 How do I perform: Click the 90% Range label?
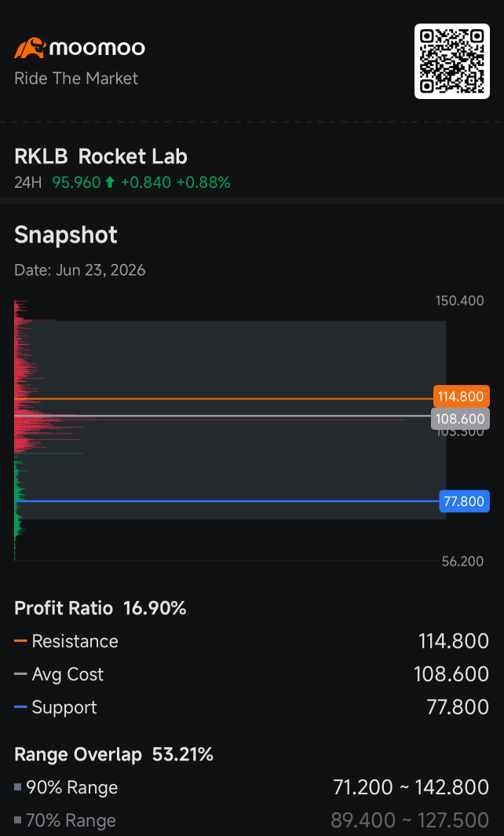point(72,787)
